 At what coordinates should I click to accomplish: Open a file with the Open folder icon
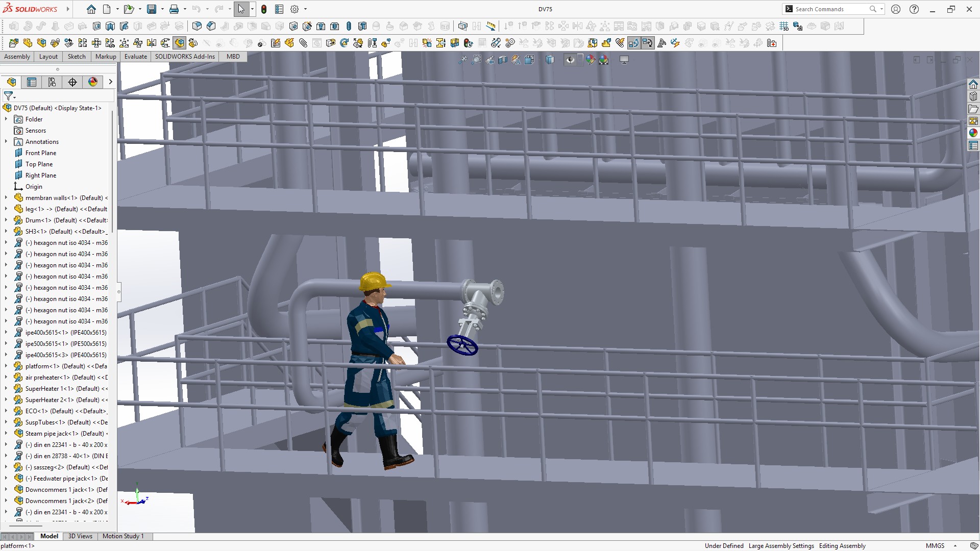(129, 9)
